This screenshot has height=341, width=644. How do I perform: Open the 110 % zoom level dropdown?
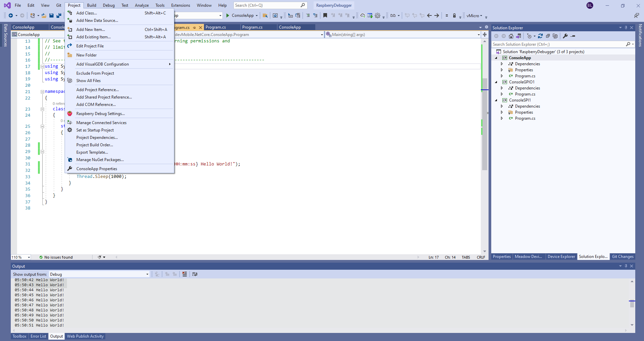pyautogui.click(x=29, y=257)
